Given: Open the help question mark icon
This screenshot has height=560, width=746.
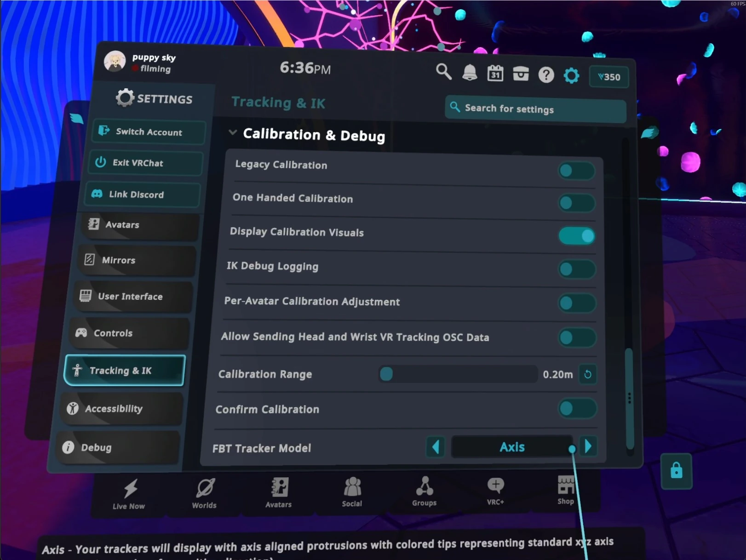Looking at the screenshot, I should [x=546, y=75].
